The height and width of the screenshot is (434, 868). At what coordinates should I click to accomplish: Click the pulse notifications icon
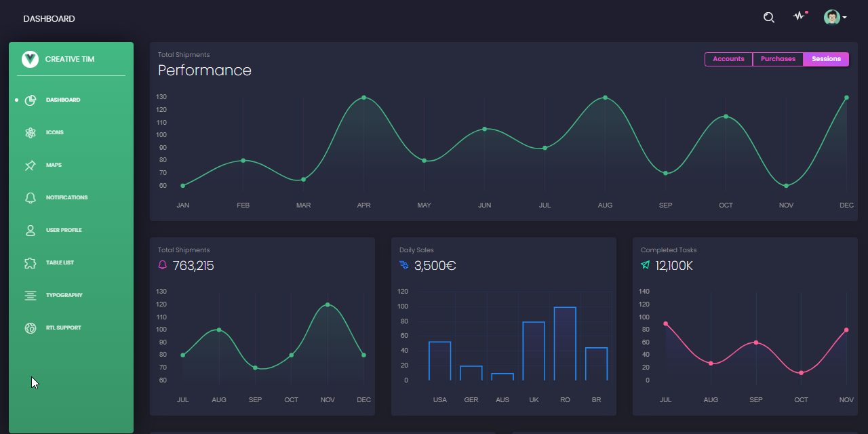click(798, 16)
